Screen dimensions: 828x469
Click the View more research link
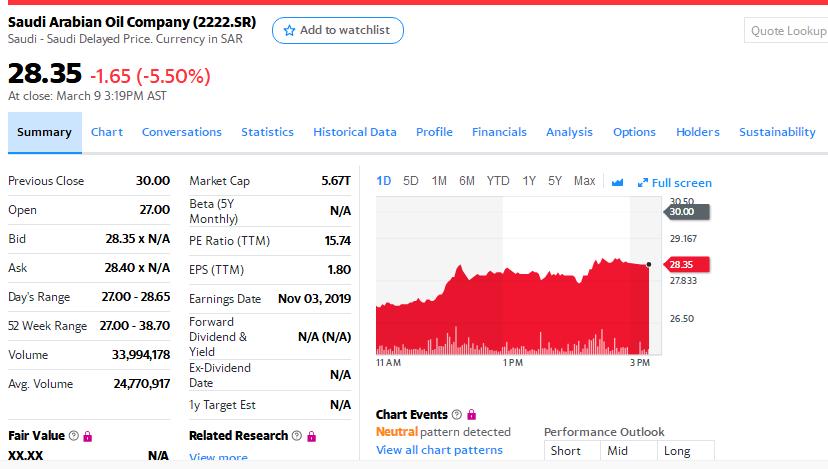click(x=218, y=457)
